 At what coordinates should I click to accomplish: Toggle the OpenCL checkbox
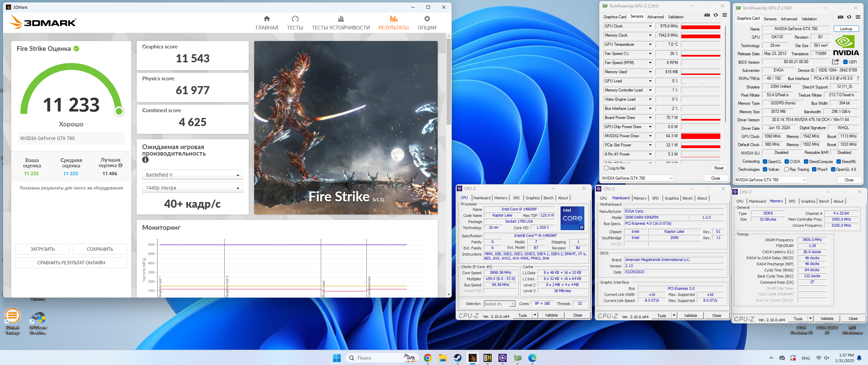pyautogui.click(x=765, y=162)
